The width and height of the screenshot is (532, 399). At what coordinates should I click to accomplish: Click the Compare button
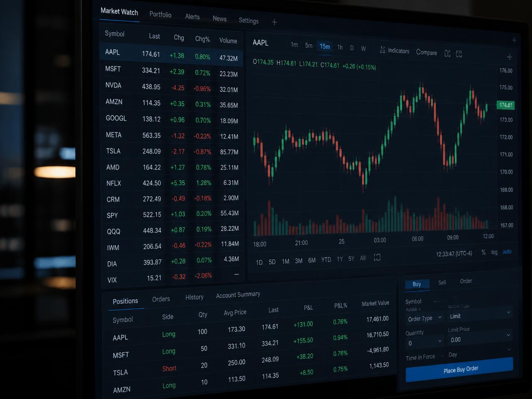tap(426, 52)
